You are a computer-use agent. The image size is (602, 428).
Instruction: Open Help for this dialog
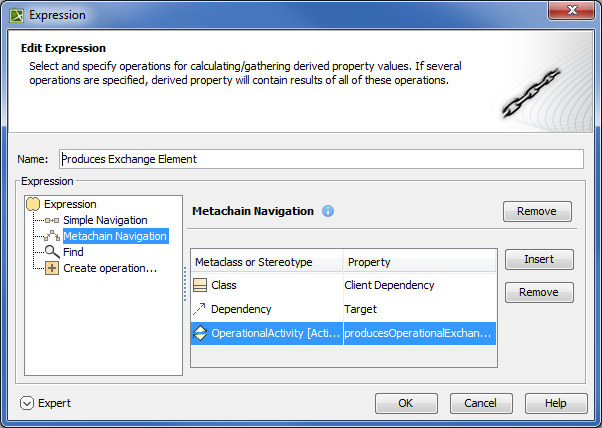tap(554, 403)
